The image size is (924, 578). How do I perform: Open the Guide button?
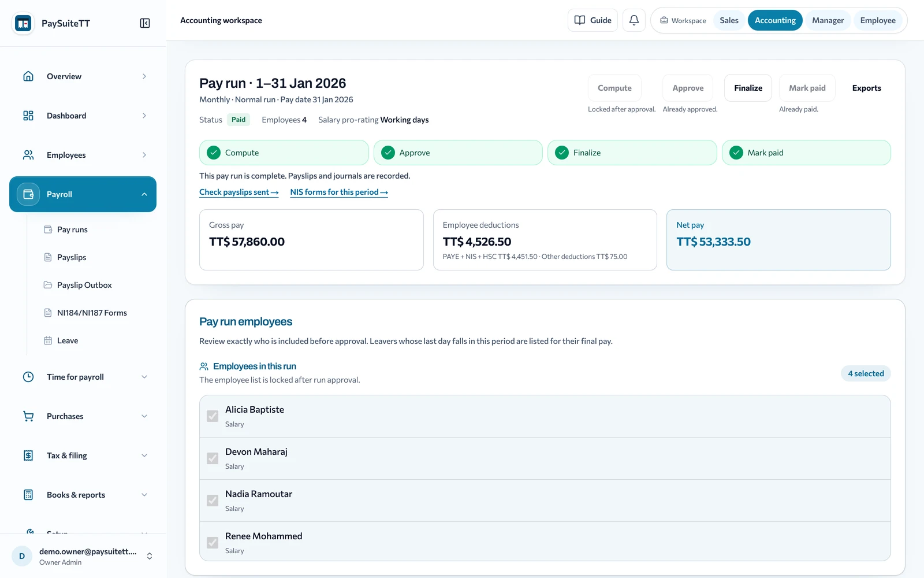pyautogui.click(x=593, y=20)
